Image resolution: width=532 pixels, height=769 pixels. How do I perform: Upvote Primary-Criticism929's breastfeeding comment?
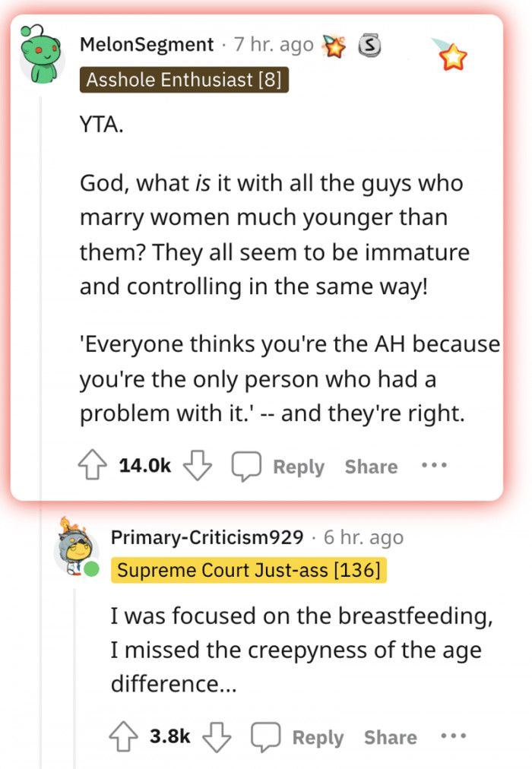(122, 736)
